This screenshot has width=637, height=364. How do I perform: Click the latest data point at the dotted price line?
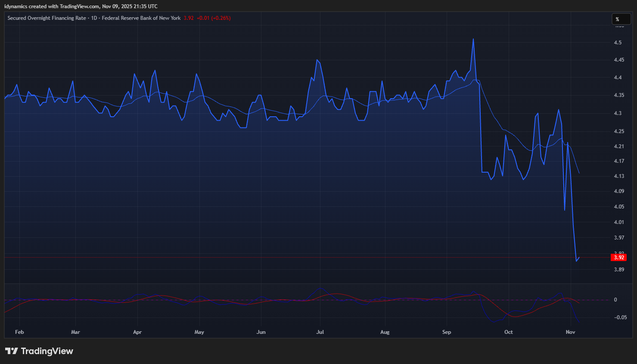point(579,258)
